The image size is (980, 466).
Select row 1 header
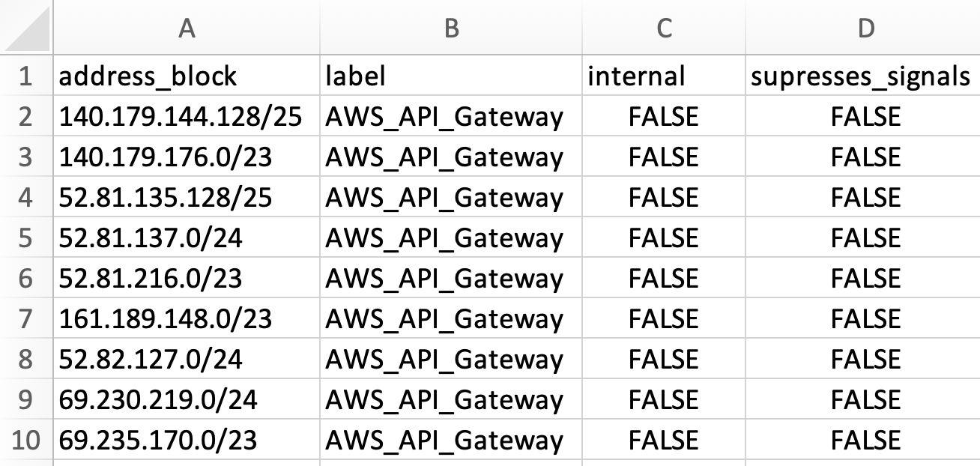click(x=26, y=76)
